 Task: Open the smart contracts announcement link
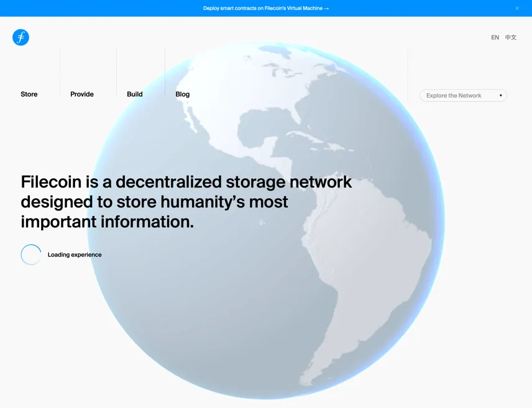point(265,8)
